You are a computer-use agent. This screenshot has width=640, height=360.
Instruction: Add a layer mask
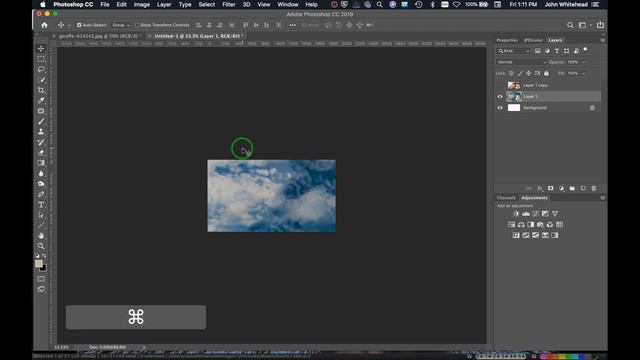(551, 188)
